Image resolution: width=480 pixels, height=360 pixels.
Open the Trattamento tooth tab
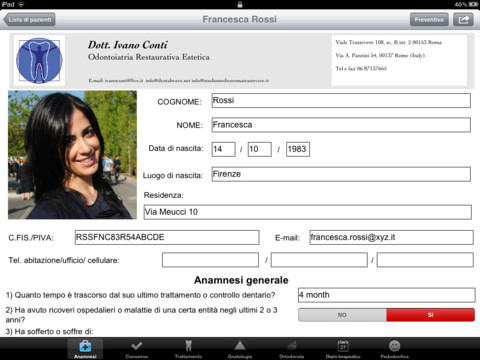click(188, 349)
